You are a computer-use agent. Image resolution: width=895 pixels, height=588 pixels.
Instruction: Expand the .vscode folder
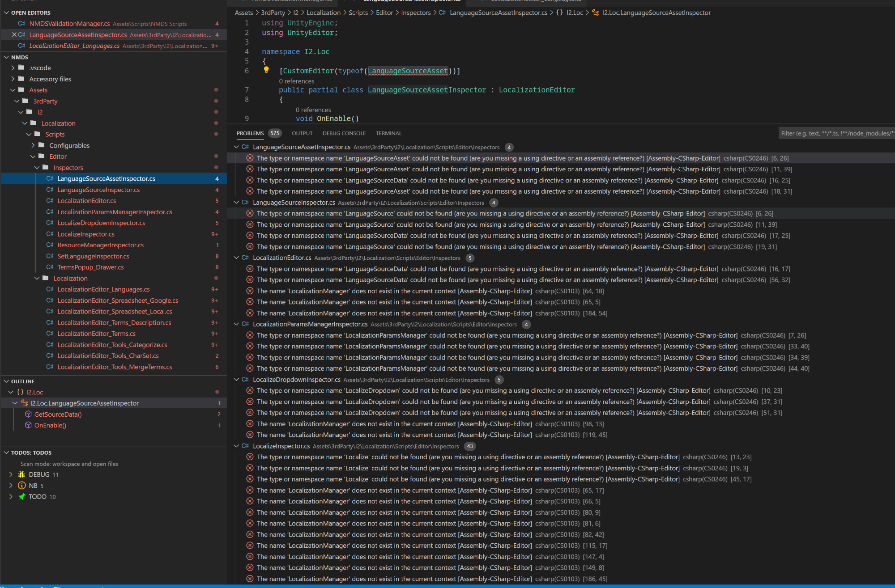click(x=13, y=68)
